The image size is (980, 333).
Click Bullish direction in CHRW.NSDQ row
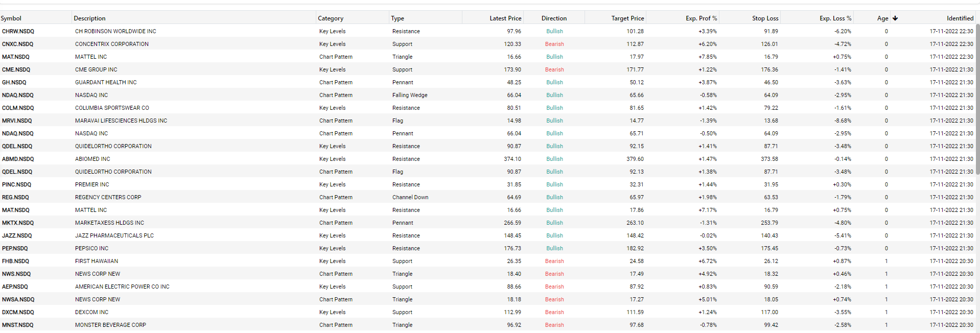tap(554, 31)
